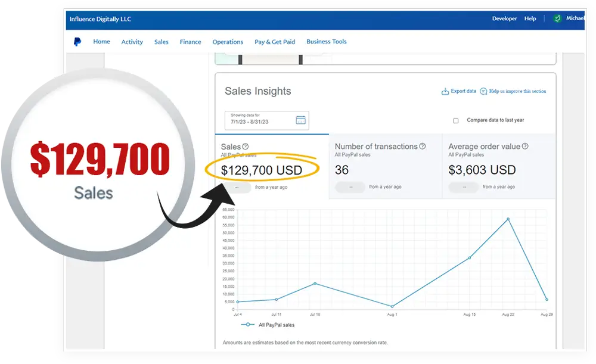
Task: Click the Influence Digitally LLC business name
Action: click(100, 19)
